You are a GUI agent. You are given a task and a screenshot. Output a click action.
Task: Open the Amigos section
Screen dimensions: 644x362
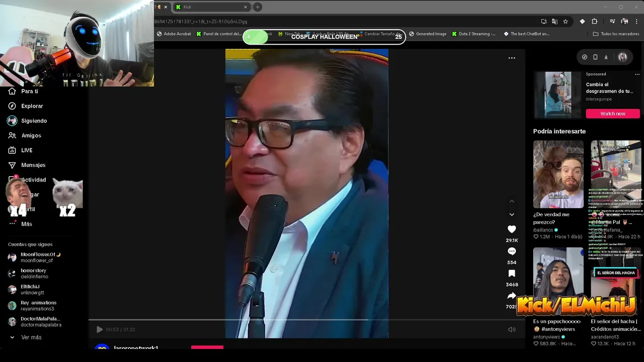(x=25, y=135)
